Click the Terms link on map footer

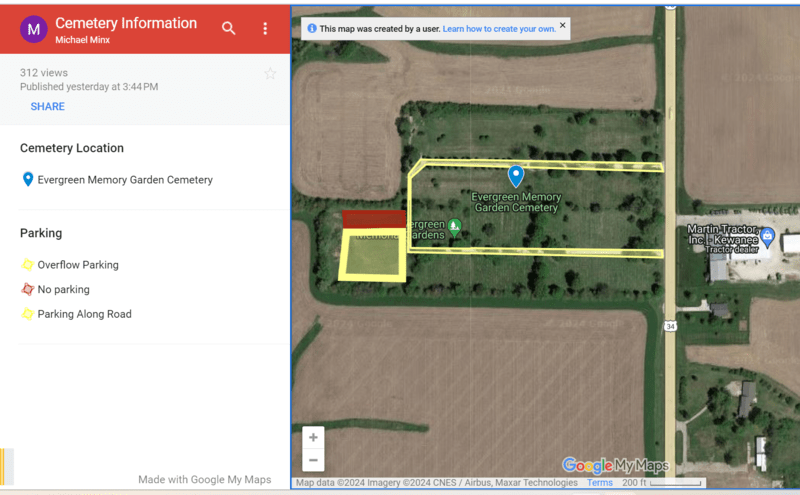click(x=600, y=483)
